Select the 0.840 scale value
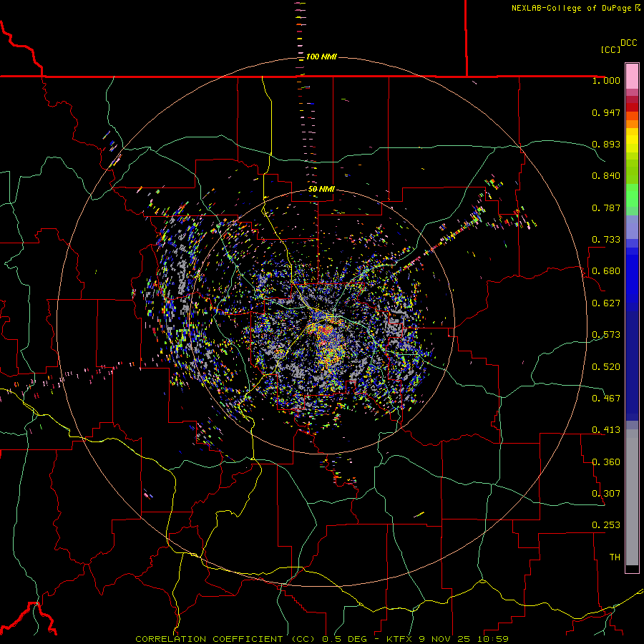The image size is (644, 644). click(x=606, y=176)
